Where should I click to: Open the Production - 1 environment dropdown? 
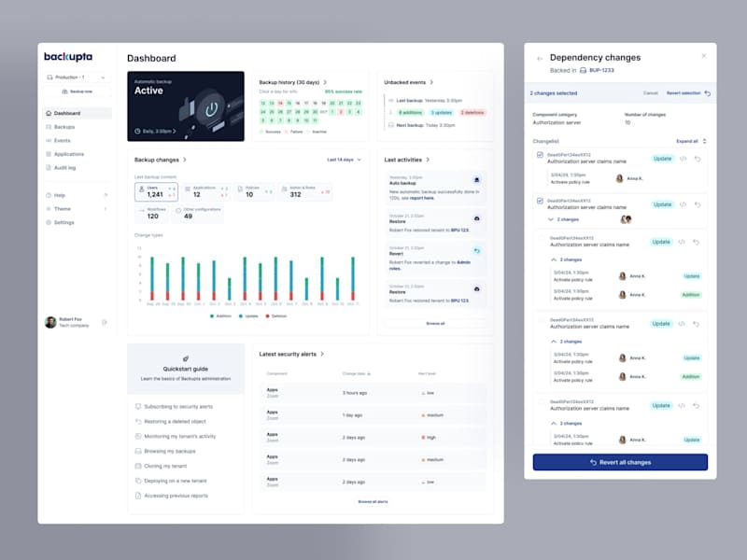click(78, 77)
